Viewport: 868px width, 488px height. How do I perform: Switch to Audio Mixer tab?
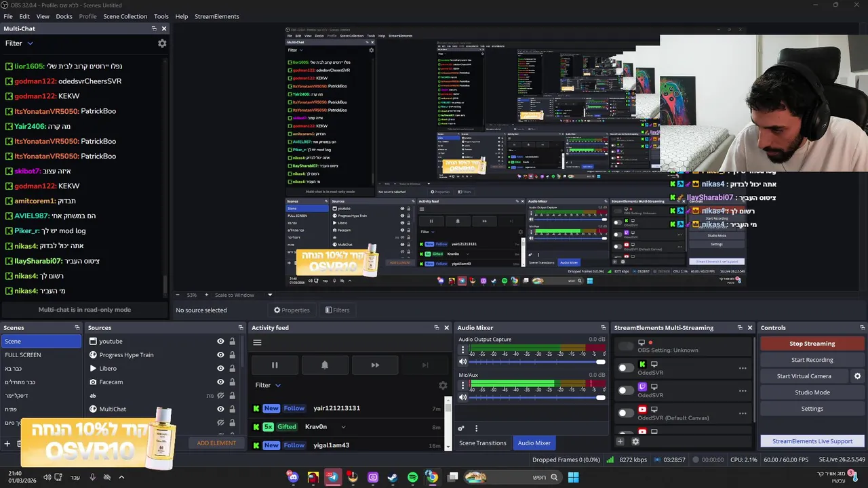pyautogui.click(x=534, y=443)
